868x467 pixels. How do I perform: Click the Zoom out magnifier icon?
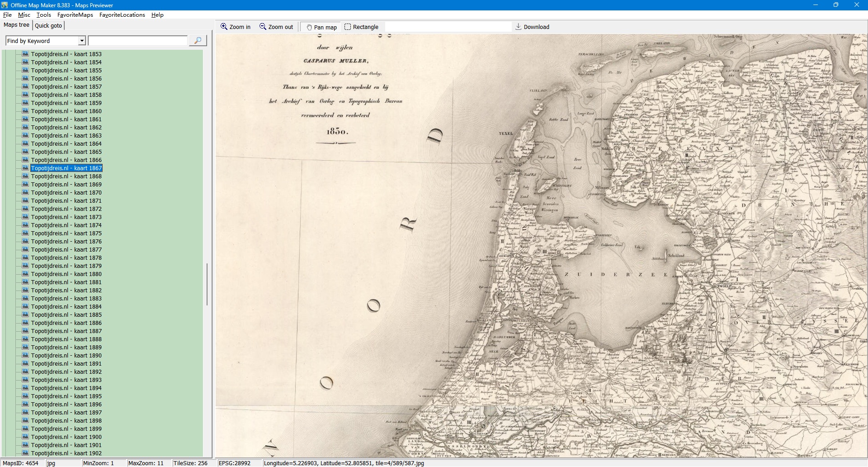pyautogui.click(x=263, y=27)
